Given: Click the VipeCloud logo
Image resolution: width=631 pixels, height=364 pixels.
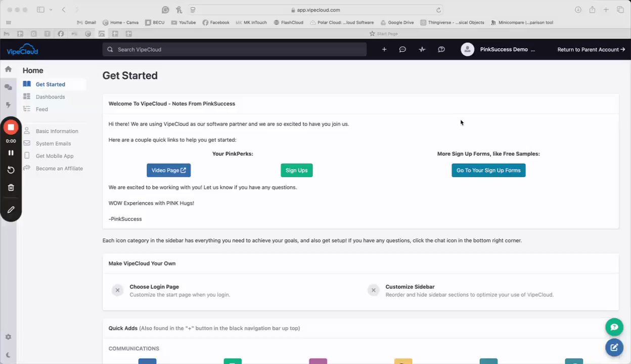Looking at the screenshot, I should [x=22, y=50].
